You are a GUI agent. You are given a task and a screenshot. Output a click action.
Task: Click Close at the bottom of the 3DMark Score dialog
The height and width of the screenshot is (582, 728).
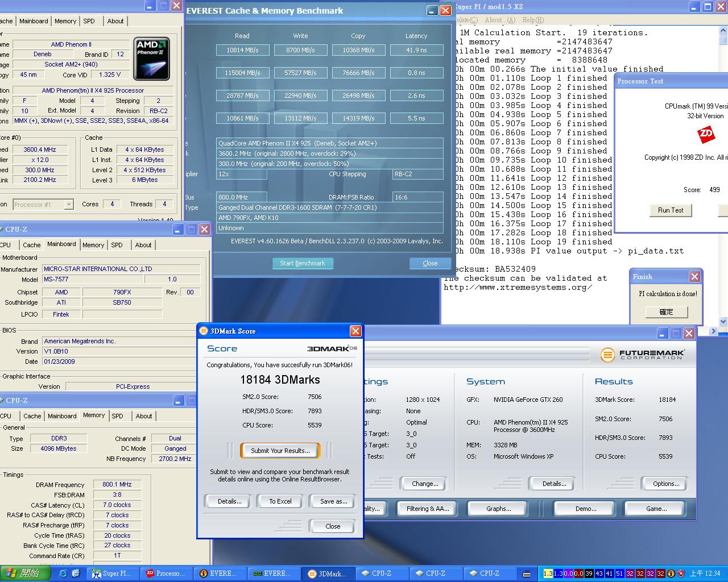tap(333, 526)
